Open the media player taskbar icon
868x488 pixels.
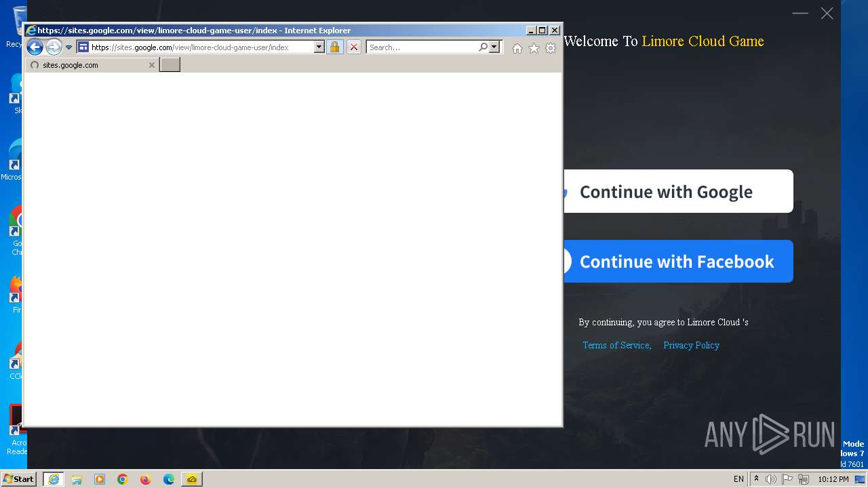(x=100, y=479)
